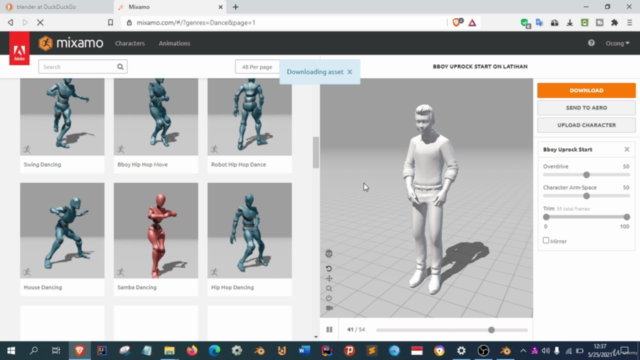Image resolution: width=640 pixels, height=360 pixels.
Task: Select the zoom camera magnifier icon
Action: [x=329, y=288]
